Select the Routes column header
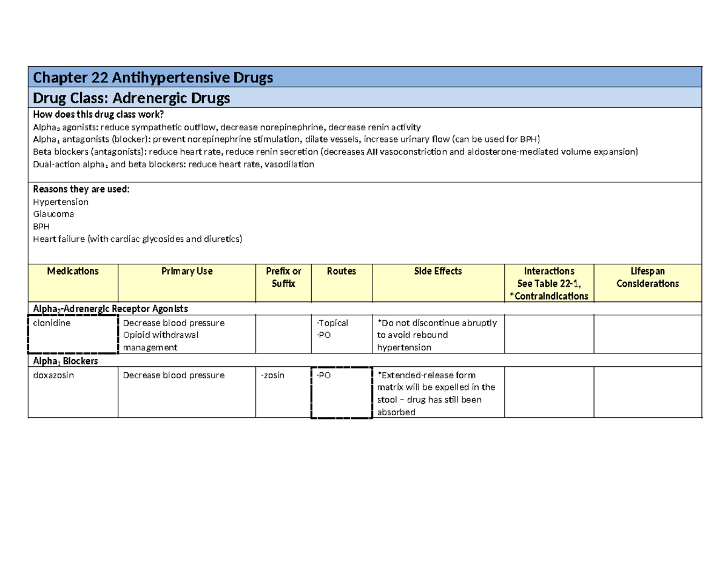This screenshot has height=562, width=728. (342, 271)
